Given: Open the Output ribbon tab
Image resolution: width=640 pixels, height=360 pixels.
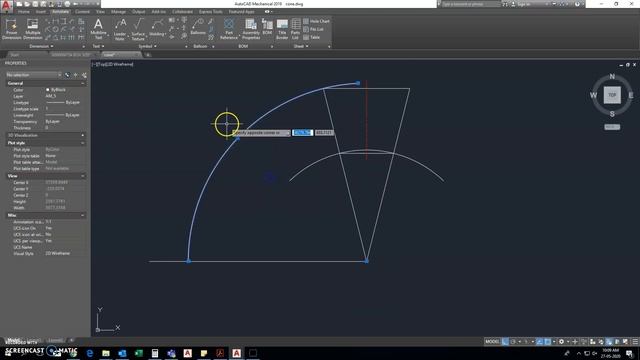Looking at the screenshot, I should click(x=138, y=12).
